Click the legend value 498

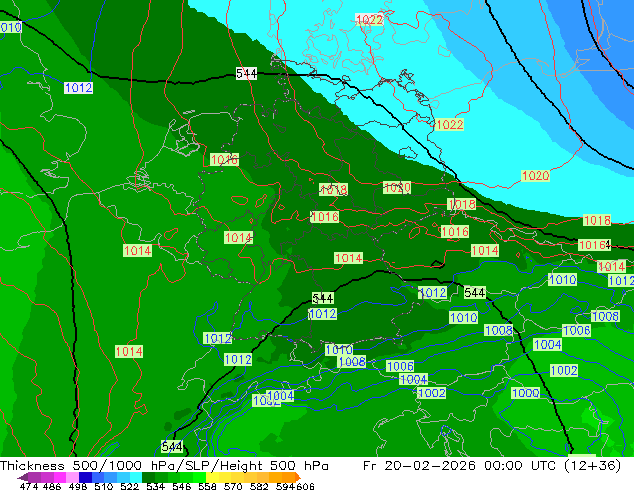click(76, 486)
